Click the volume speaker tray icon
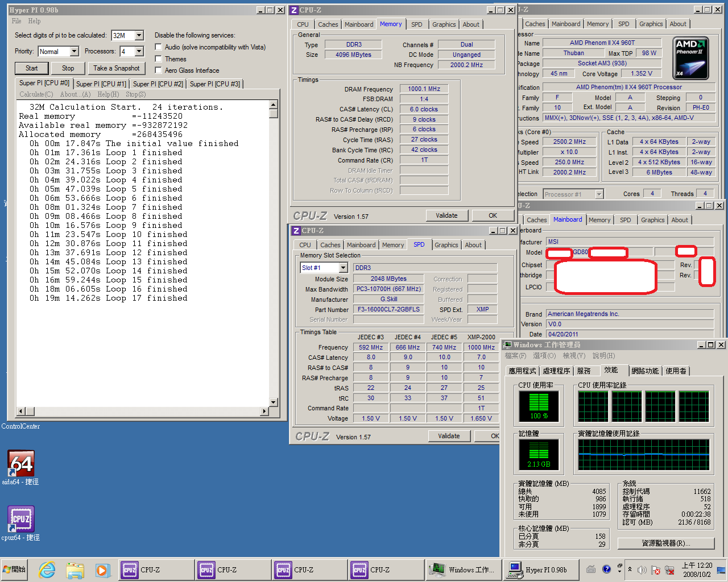728x582 pixels. click(x=642, y=569)
